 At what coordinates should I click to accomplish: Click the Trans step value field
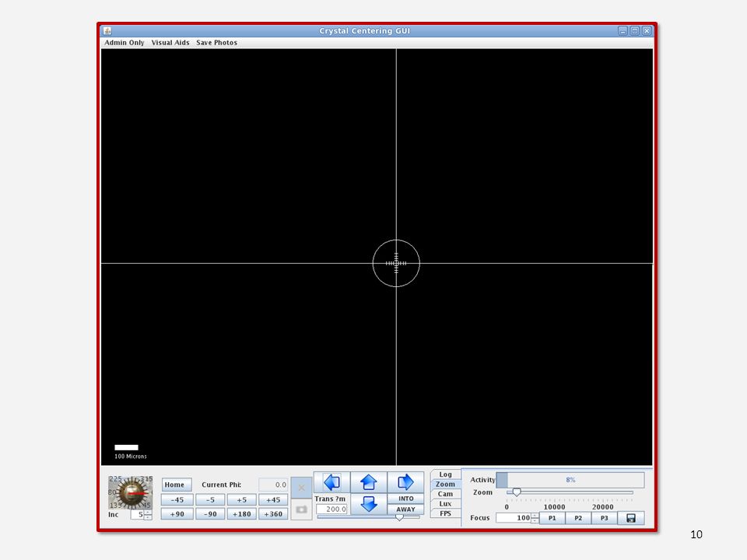(x=332, y=509)
